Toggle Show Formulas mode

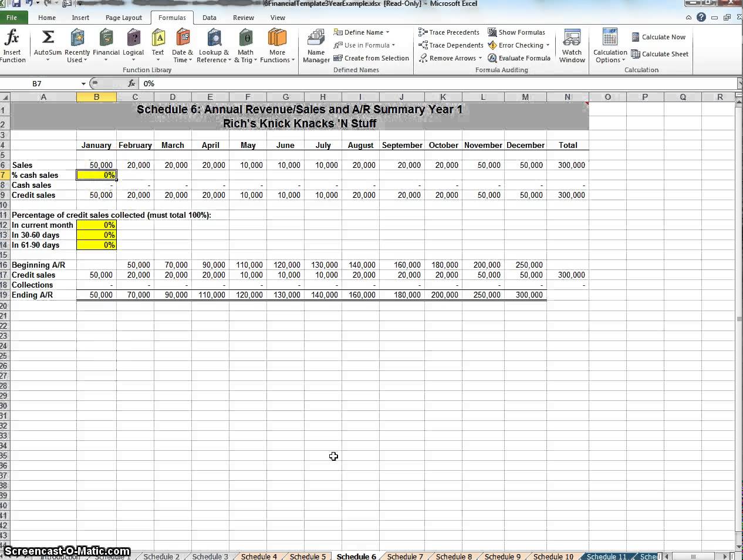tap(516, 32)
